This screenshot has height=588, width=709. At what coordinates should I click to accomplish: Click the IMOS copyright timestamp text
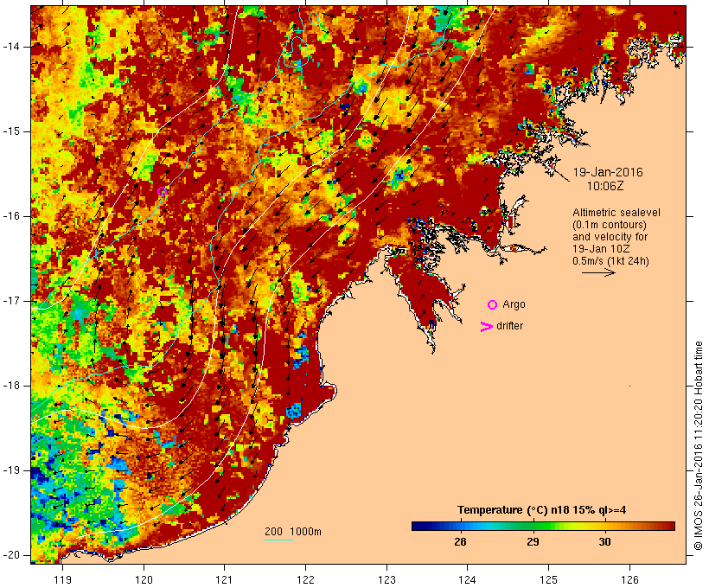click(x=699, y=446)
